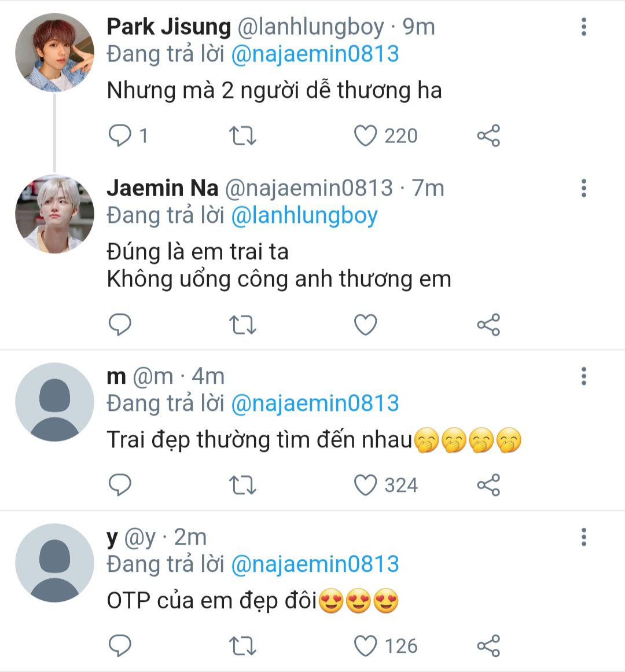
Task: Reply to Park Jisung's tweet
Action: (x=120, y=136)
